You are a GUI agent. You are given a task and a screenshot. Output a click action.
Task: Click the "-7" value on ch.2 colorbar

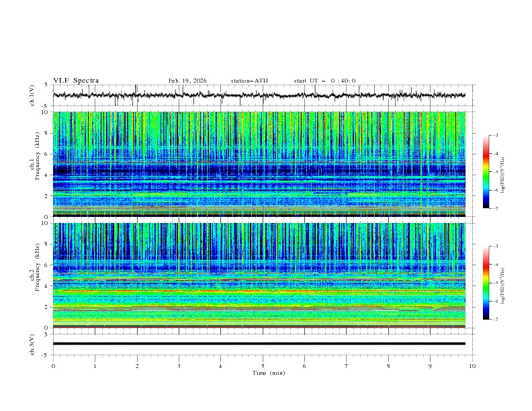click(x=495, y=319)
